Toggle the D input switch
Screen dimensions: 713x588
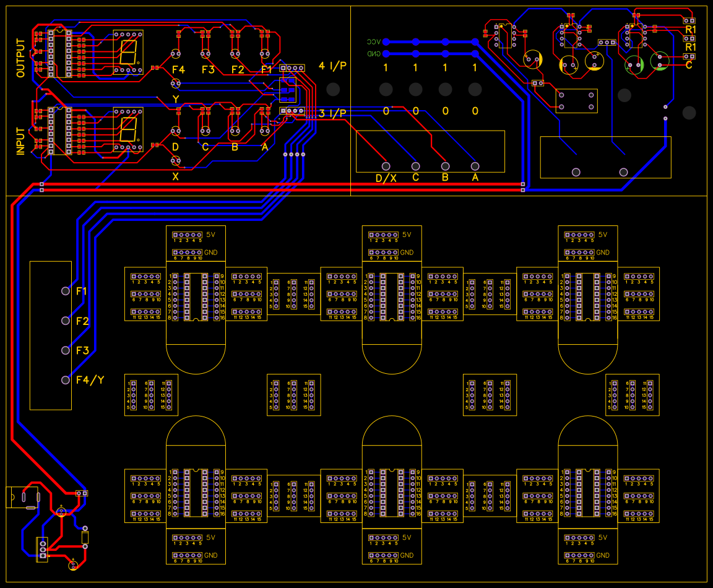(x=175, y=131)
